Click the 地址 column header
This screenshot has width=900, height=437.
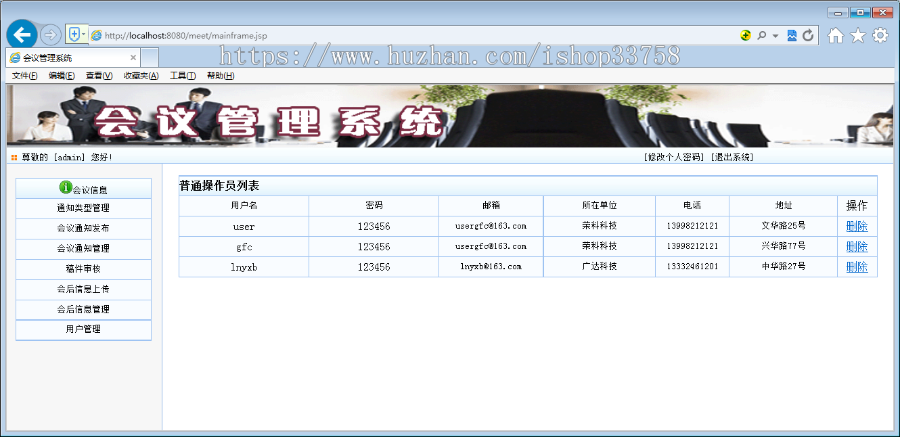click(x=783, y=206)
